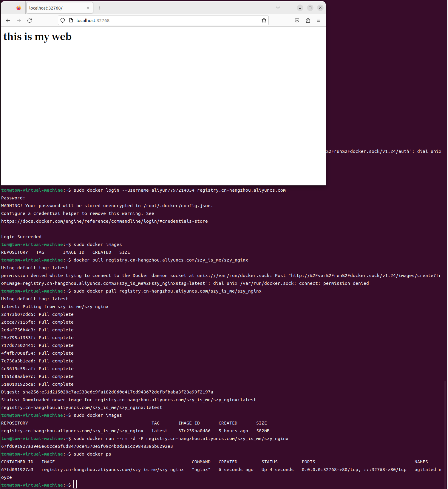Expand the List all tabs chevron
Image resolution: width=448 pixels, height=489 pixels.
click(x=278, y=8)
